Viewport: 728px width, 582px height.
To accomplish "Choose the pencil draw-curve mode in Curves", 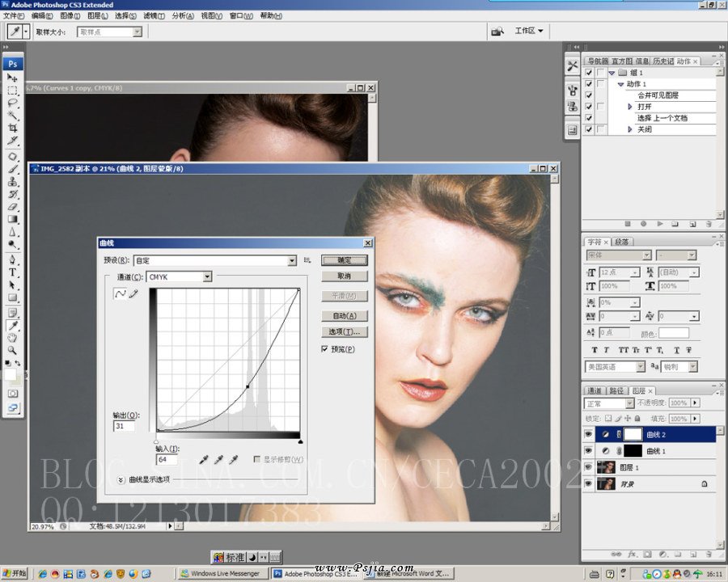I will [133, 294].
